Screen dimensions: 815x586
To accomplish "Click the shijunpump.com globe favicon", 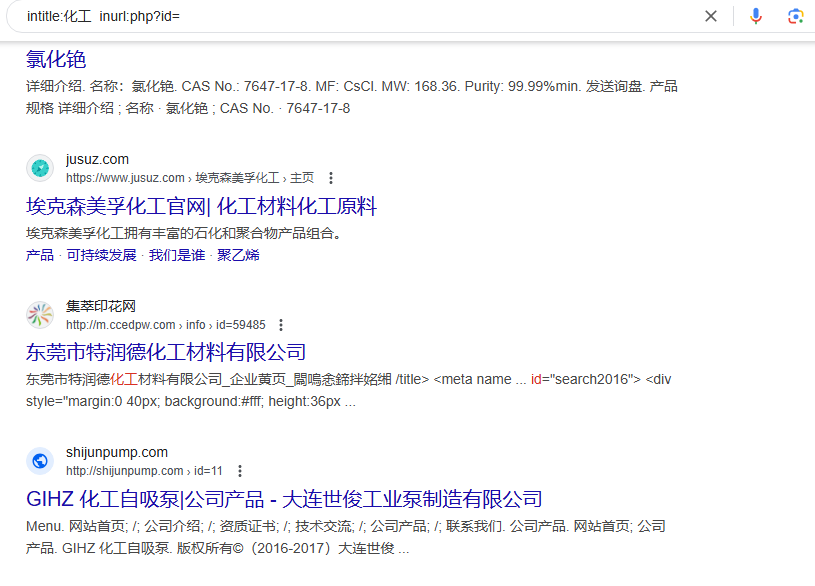I will point(40,461).
